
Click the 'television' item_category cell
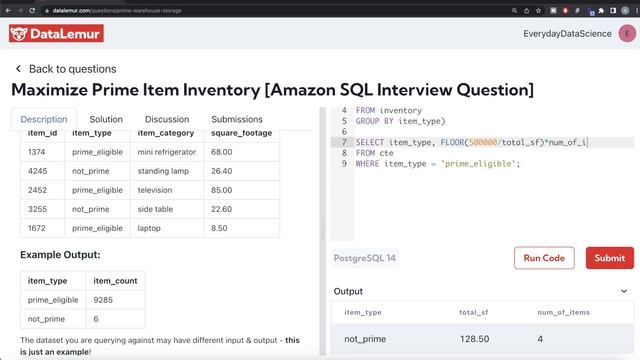(167, 190)
